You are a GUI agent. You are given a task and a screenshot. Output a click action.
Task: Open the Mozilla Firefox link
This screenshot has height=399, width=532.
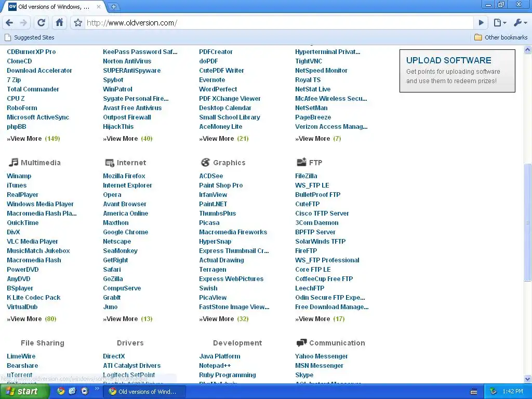pyautogui.click(x=124, y=176)
